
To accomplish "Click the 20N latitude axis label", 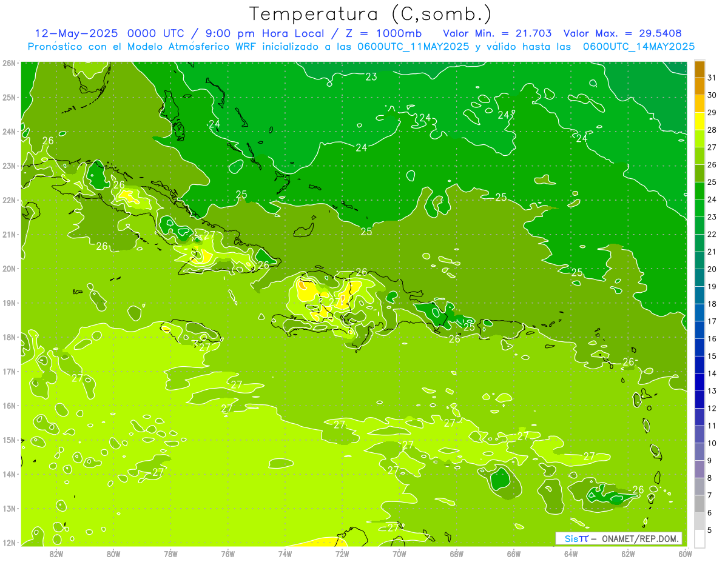I will (x=8, y=269).
